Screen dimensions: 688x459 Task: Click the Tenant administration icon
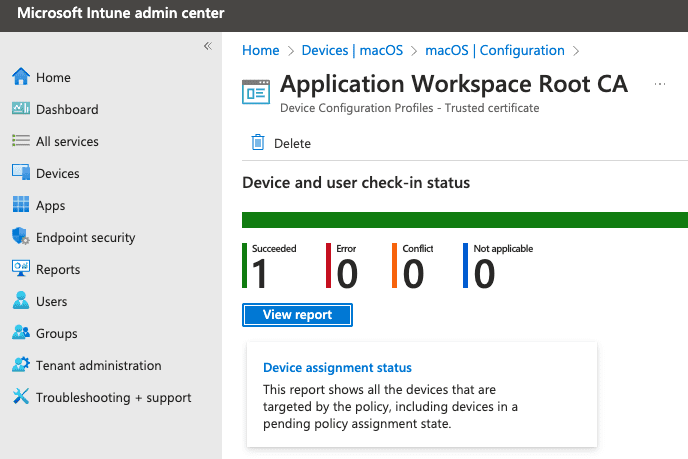[20, 365]
